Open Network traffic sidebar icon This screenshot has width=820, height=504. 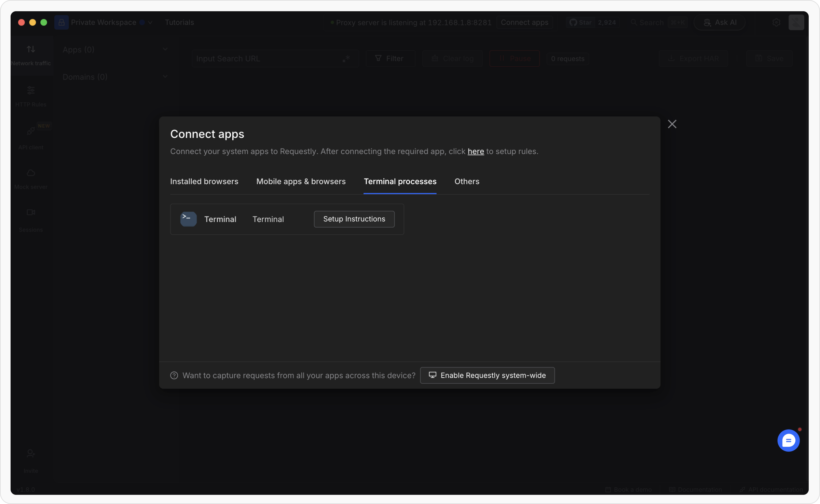point(31,50)
